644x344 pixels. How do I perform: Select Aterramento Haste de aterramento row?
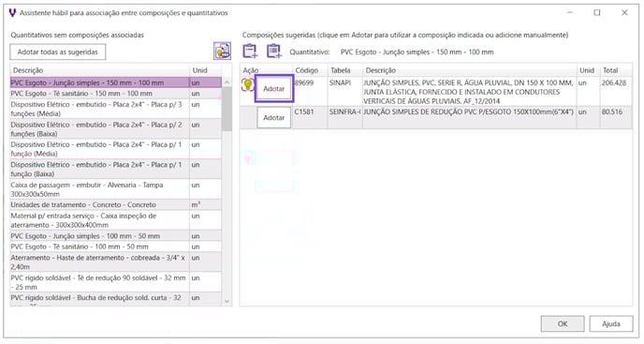pos(116,262)
